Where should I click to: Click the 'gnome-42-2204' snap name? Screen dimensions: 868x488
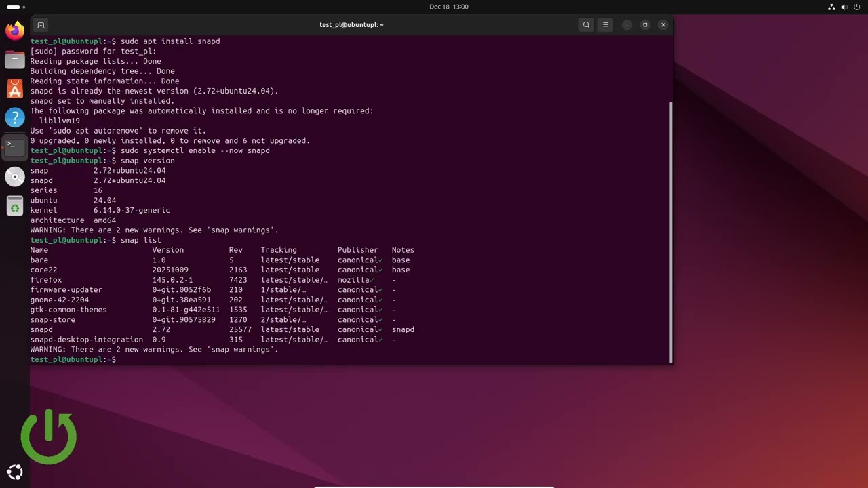tap(60, 300)
